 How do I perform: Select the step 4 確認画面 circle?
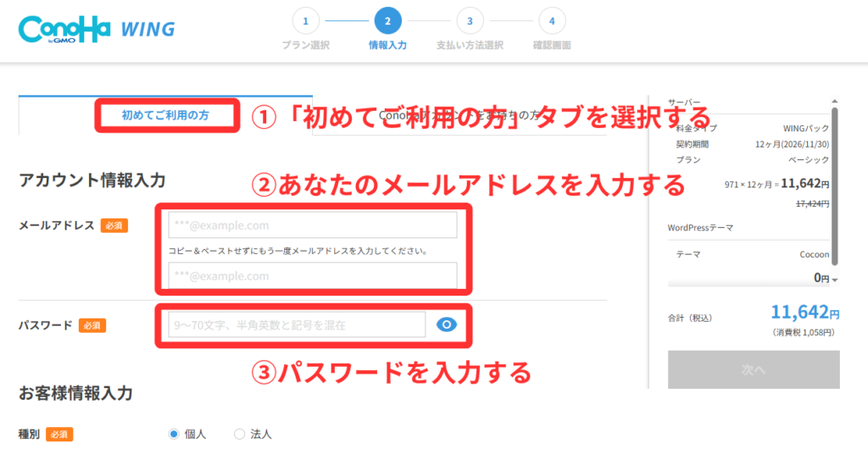pyautogui.click(x=552, y=20)
